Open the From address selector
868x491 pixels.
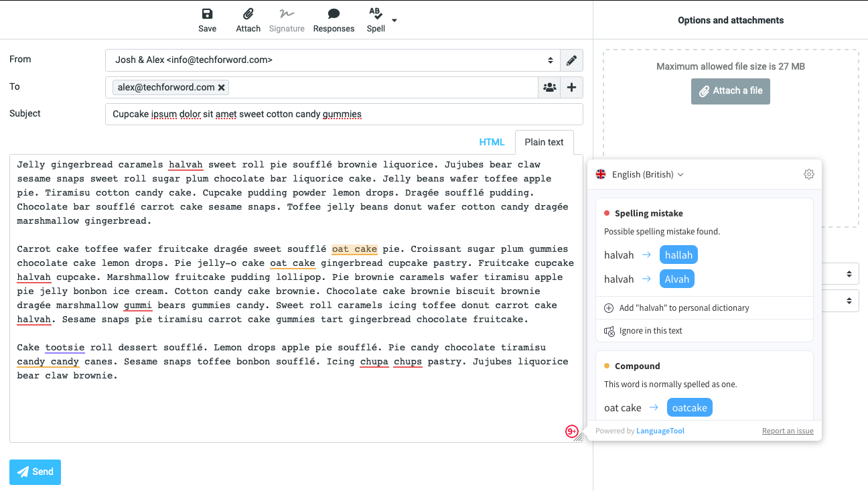(551, 60)
